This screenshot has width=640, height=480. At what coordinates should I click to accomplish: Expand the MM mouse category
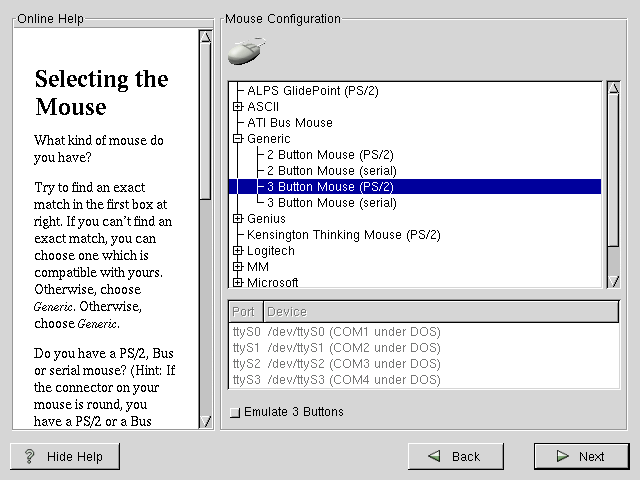coord(238,267)
